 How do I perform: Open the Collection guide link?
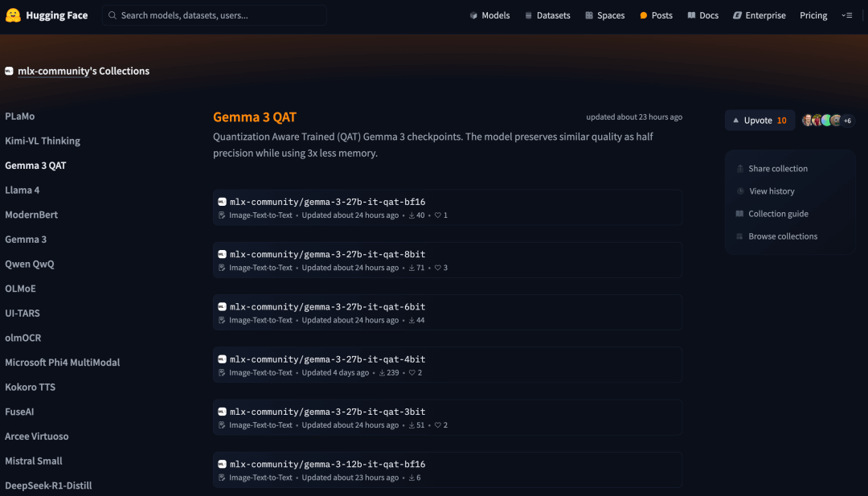(777, 214)
